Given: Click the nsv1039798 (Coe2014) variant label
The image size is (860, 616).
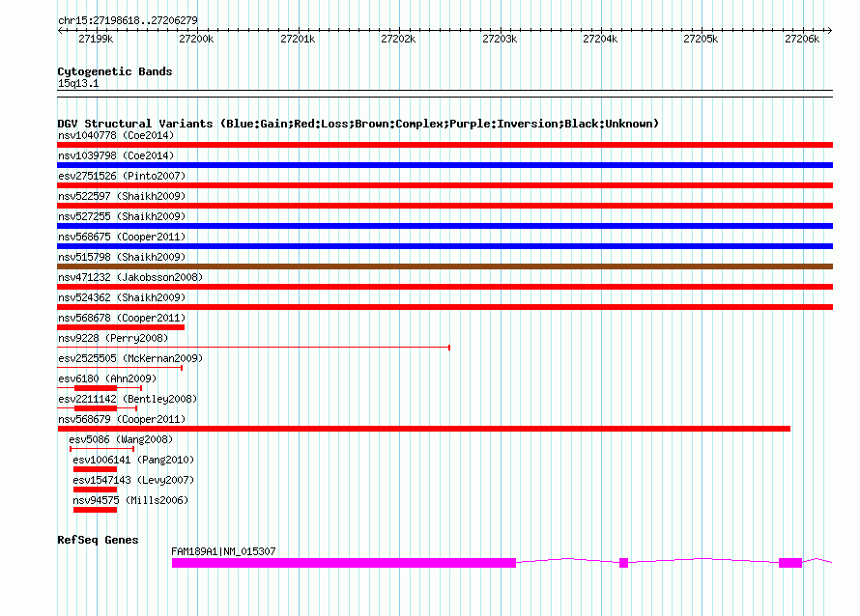Looking at the screenshot, I should 116,155.
